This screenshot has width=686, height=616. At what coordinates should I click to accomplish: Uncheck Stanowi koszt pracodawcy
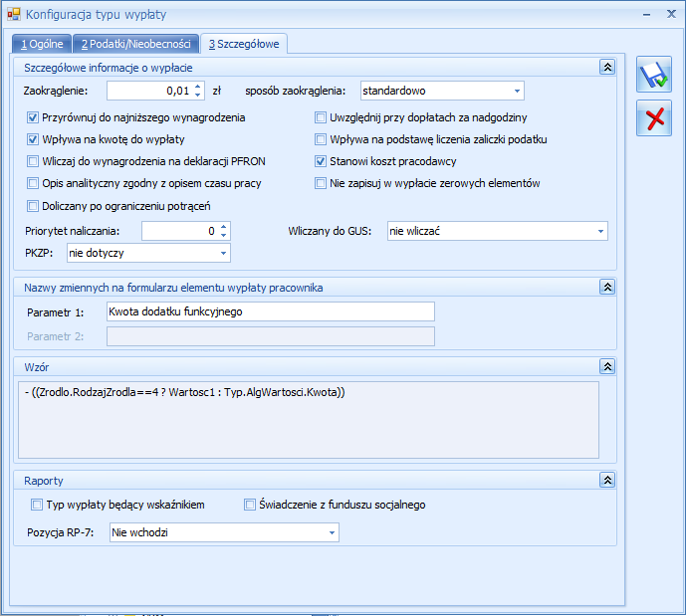tap(321, 161)
